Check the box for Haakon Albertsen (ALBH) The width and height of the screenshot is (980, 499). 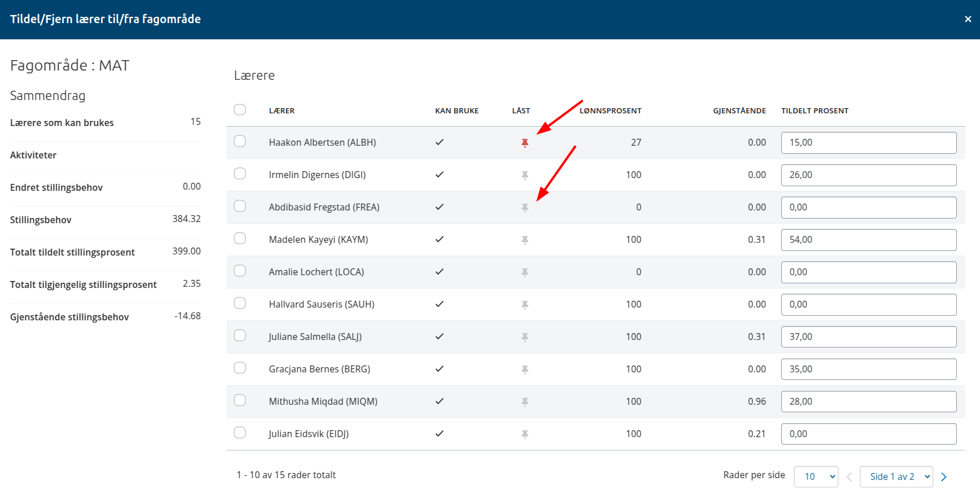(x=240, y=141)
